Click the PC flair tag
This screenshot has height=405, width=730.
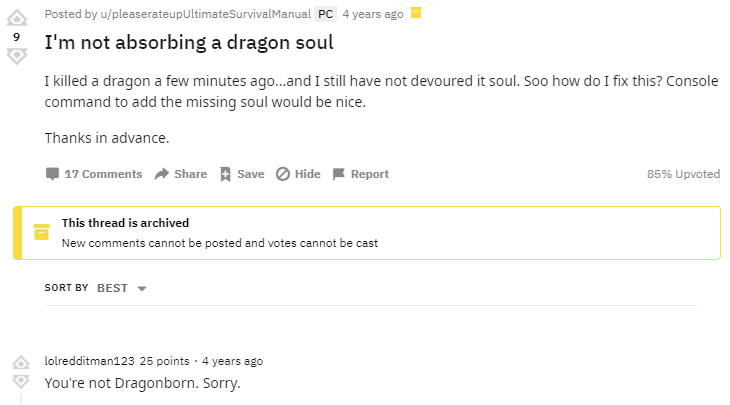pyautogui.click(x=325, y=14)
